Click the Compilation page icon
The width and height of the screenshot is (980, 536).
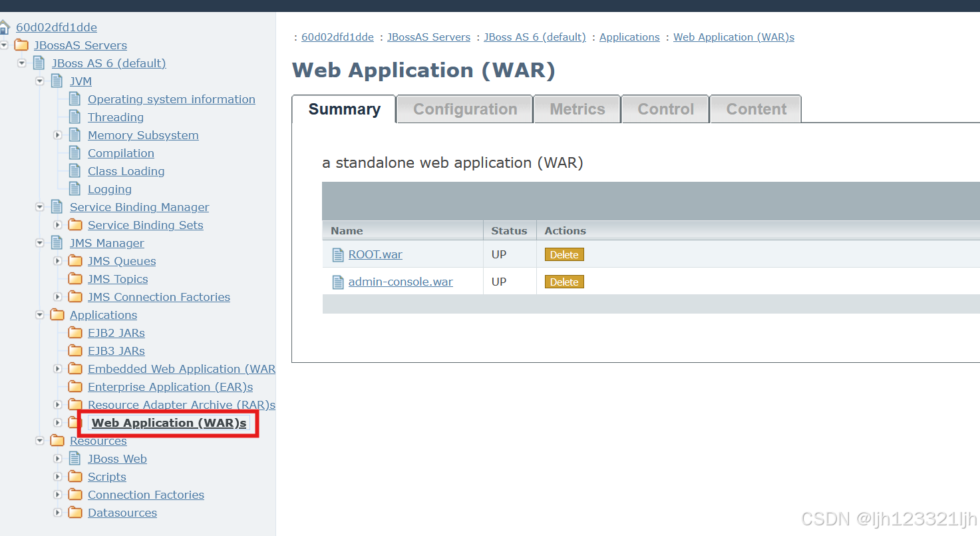tap(75, 153)
